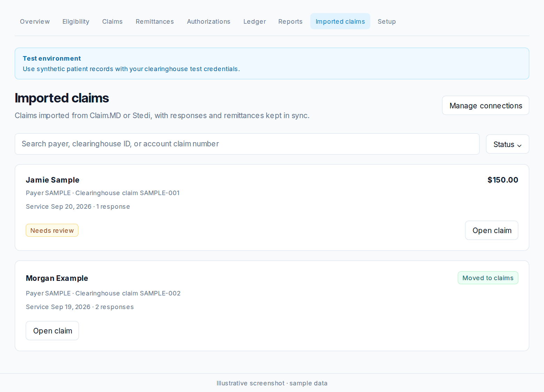Screen dimensions: 544x392
Task: Select the Imported claims tab
Action: 340,22
